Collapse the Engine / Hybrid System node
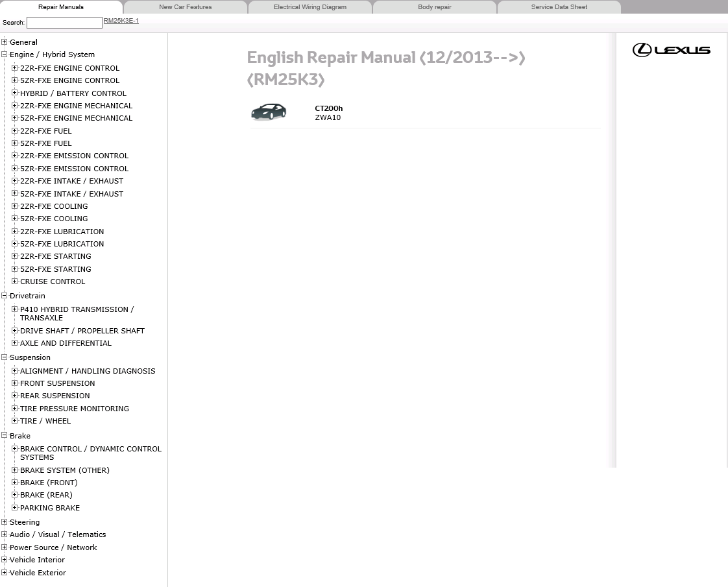The height and width of the screenshot is (587, 728). click(x=4, y=54)
